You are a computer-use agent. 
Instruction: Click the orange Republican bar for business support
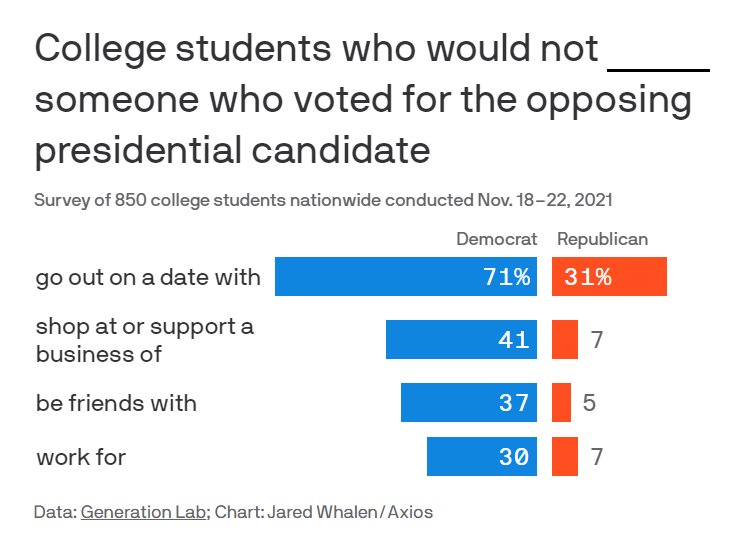click(565, 340)
